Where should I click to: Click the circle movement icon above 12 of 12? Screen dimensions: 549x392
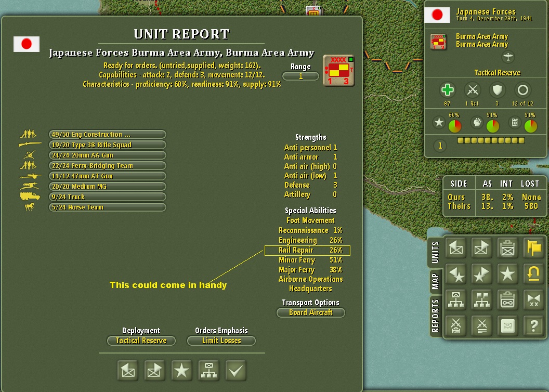[522, 90]
